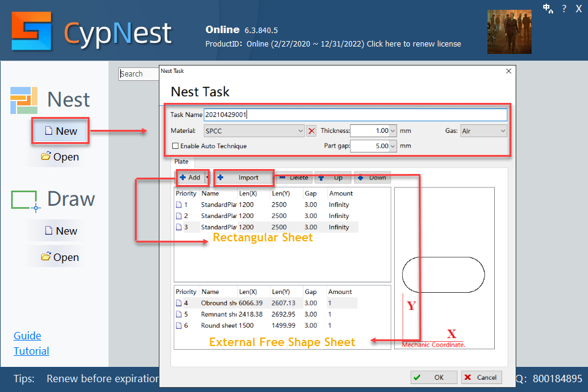Move plate Up with Up button

click(333, 178)
